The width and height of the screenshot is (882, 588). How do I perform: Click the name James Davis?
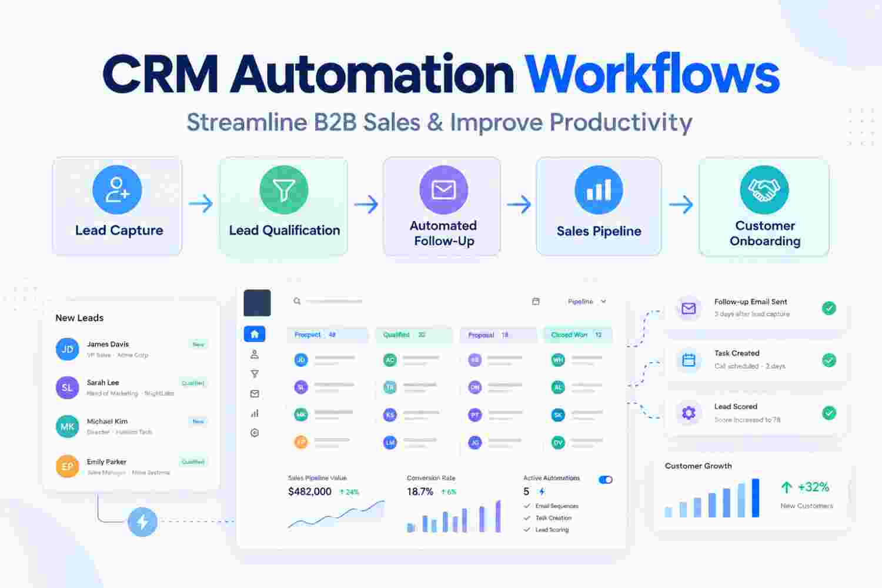tap(108, 344)
